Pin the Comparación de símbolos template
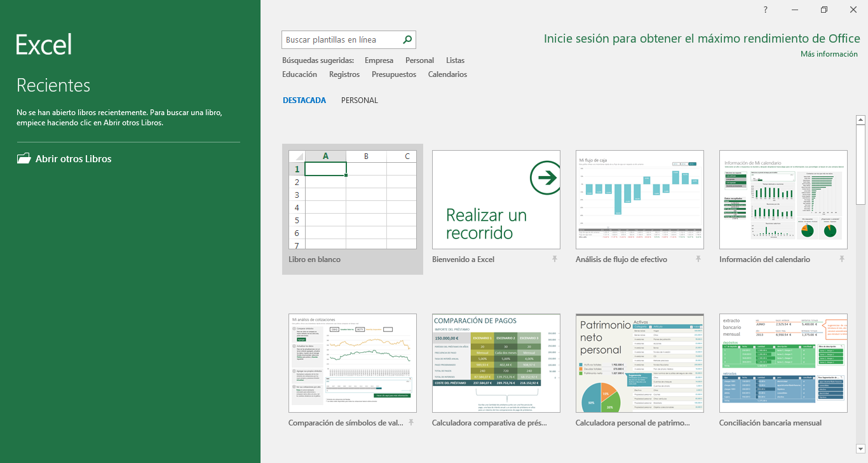The image size is (868, 463). pyautogui.click(x=411, y=423)
